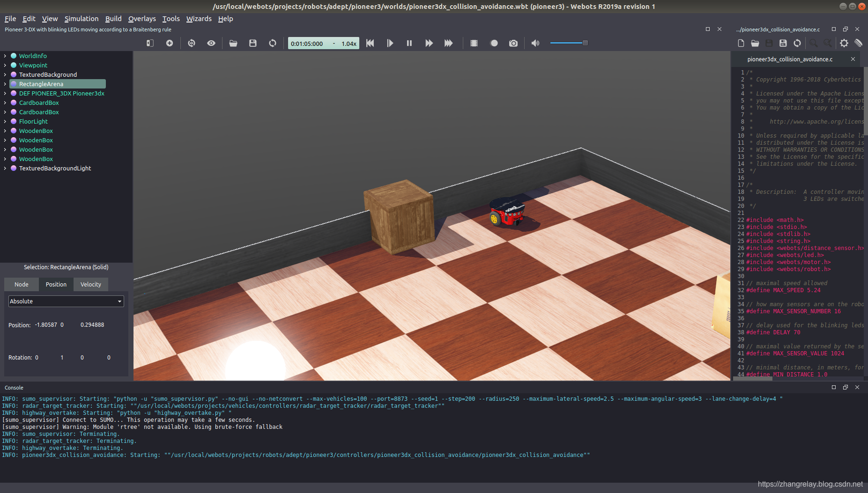Step simulation one step forward
Image resolution: width=868 pixels, height=493 pixels.
pos(390,43)
